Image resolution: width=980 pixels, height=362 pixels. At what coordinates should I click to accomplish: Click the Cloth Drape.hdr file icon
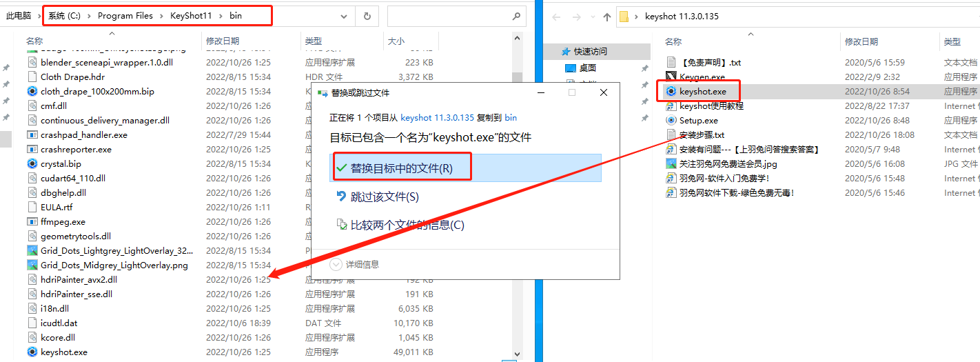click(x=32, y=77)
